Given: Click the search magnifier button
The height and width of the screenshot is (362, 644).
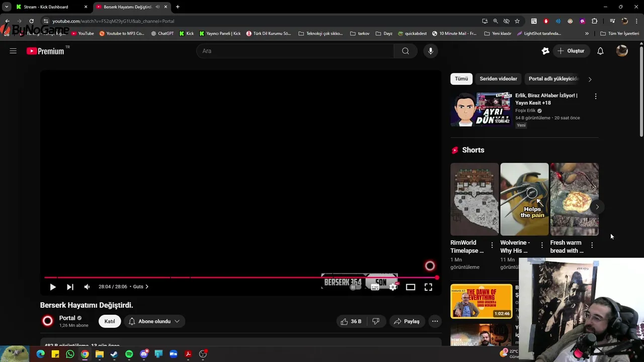Looking at the screenshot, I should click(406, 51).
